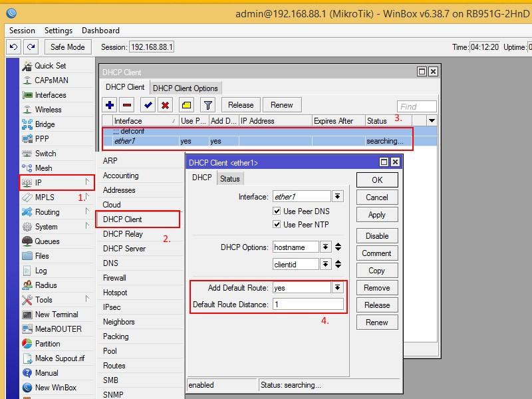Open Switch from sidebar
This screenshot has width=532, height=399.
(45, 154)
